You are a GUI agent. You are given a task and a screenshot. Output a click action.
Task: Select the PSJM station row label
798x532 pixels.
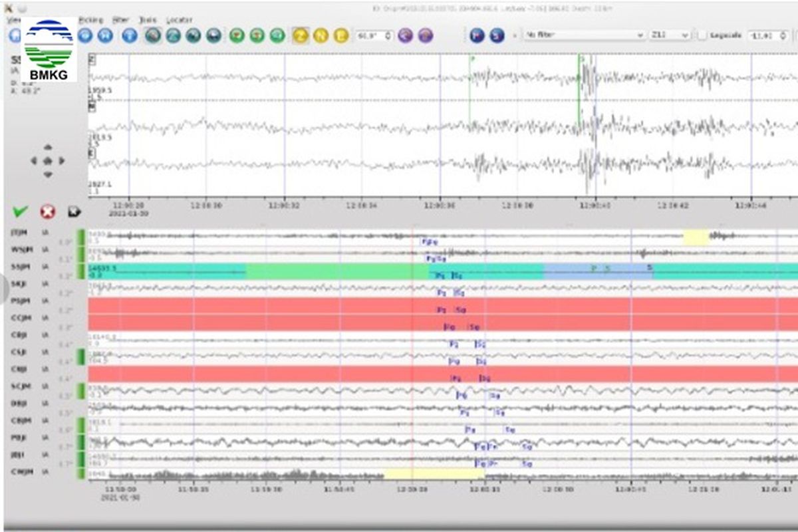(x=20, y=301)
